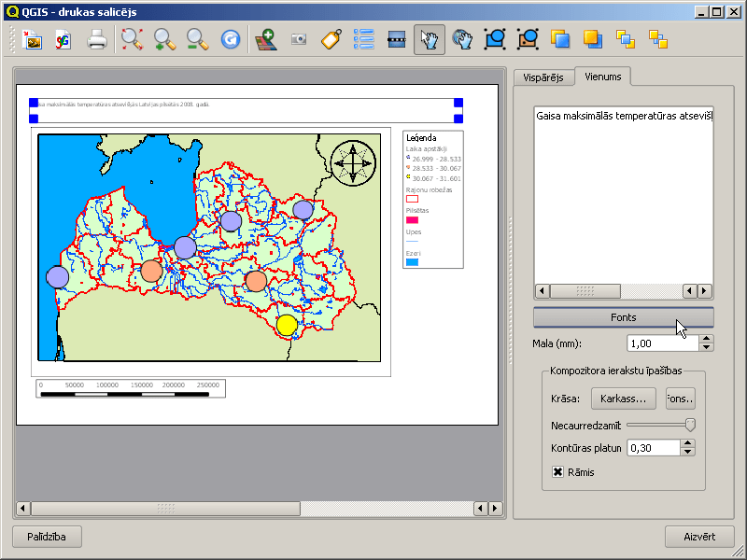Click the Karkass... color button
The width and height of the screenshot is (747, 560).
623,399
